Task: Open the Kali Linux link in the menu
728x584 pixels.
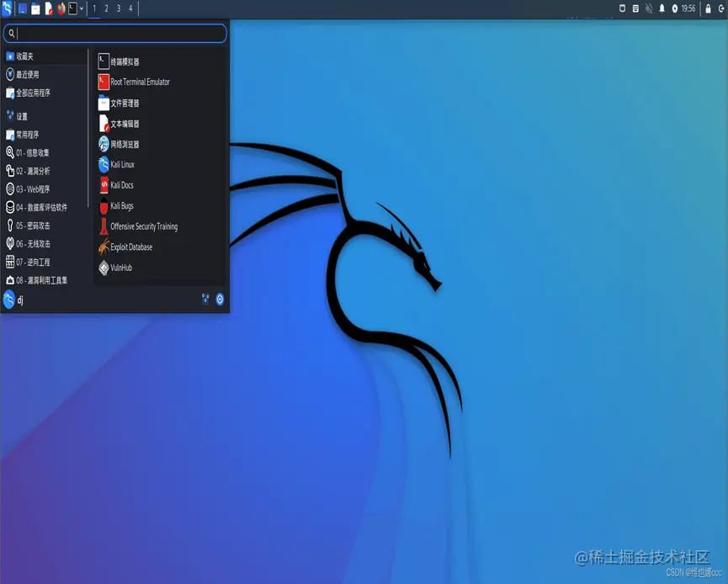Action: coord(159,164)
